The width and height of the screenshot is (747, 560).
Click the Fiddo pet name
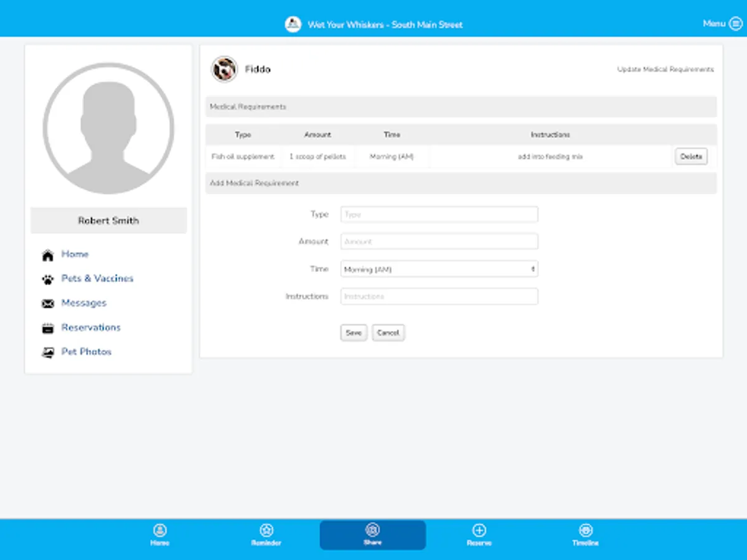click(258, 70)
